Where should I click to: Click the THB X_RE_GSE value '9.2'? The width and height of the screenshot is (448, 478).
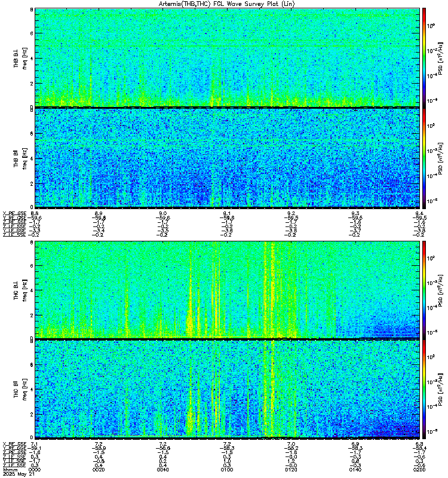tap(291, 213)
